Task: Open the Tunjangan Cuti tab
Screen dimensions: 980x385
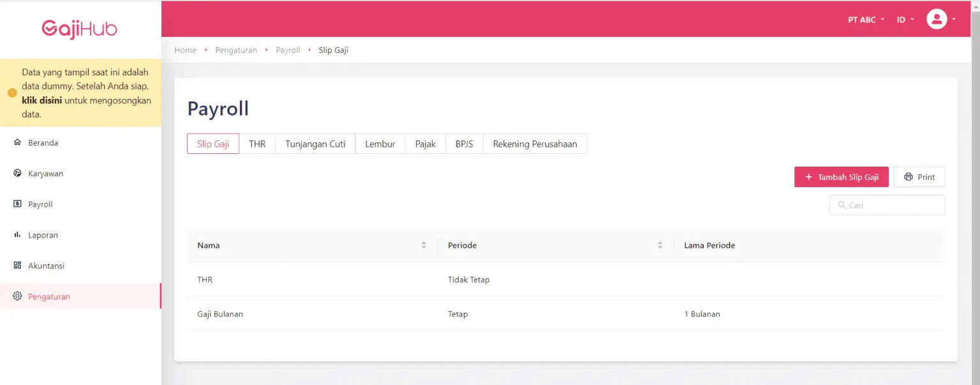Action: point(315,144)
